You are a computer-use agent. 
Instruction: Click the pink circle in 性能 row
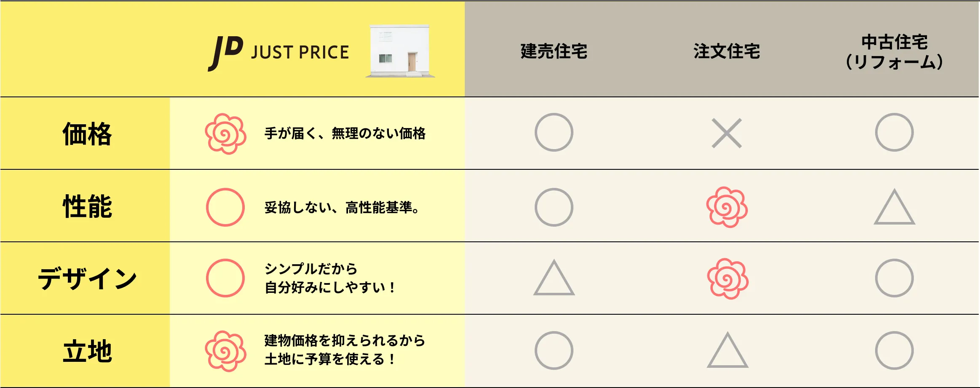point(225,207)
